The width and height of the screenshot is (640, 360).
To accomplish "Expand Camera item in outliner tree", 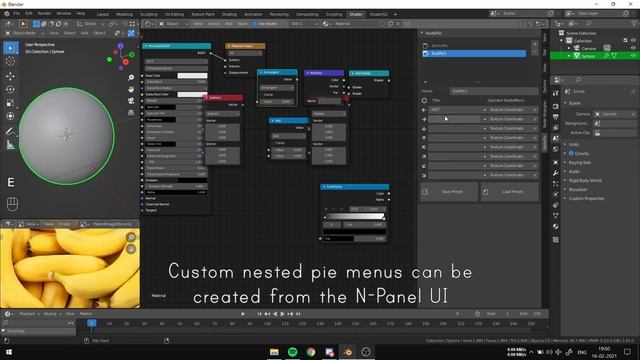I will (569, 48).
